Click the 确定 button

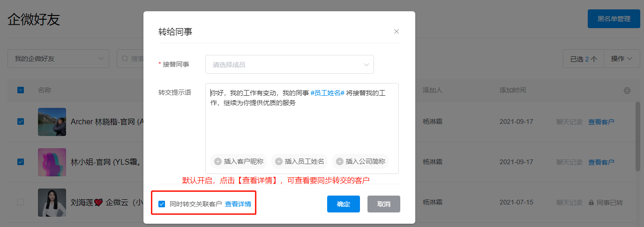(343, 204)
